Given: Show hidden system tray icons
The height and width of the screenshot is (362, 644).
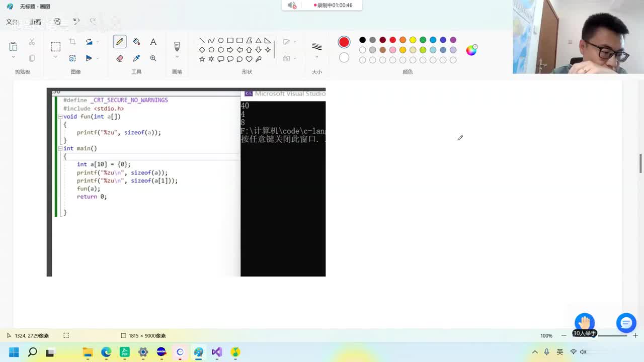Looking at the screenshot, I should pyautogui.click(x=535, y=352).
